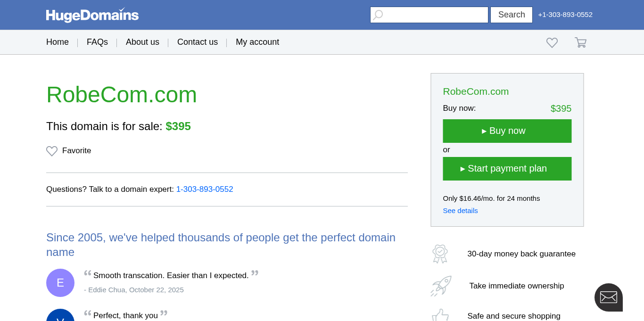Open the favorites heart icon in navbar
This screenshot has width=644, height=321.
tap(552, 42)
